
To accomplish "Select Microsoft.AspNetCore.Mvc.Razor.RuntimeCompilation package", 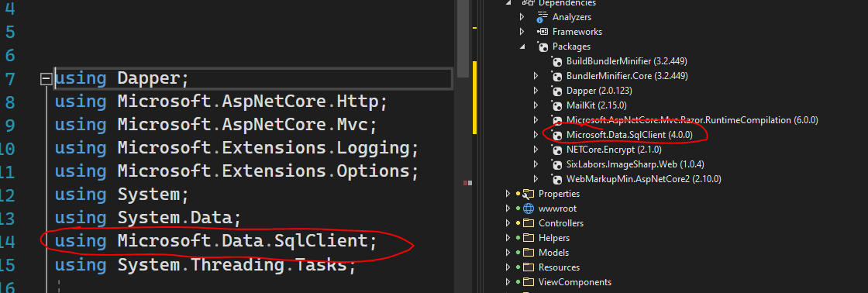I will (692, 119).
